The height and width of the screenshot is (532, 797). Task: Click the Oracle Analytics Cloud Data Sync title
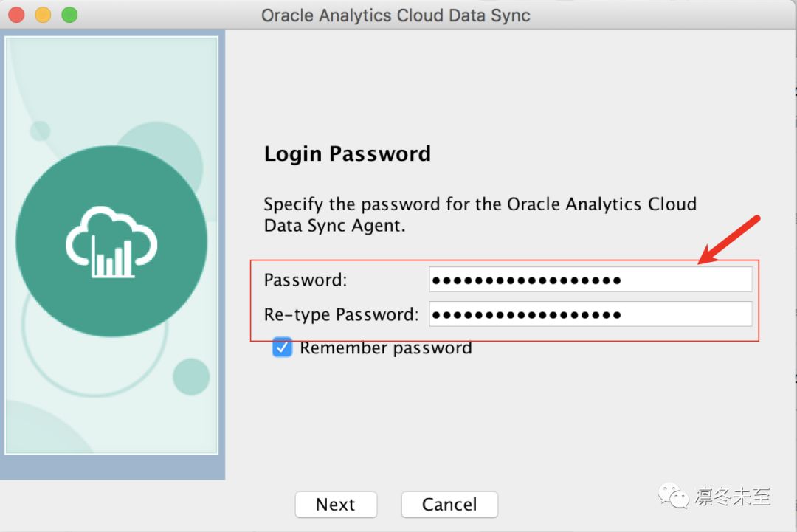pyautogui.click(x=396, y=15)
